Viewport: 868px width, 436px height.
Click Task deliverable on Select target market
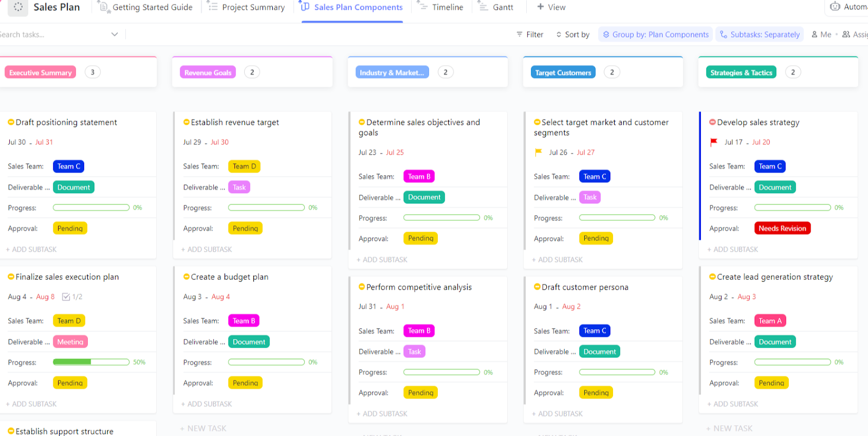(x=590, y=197)
